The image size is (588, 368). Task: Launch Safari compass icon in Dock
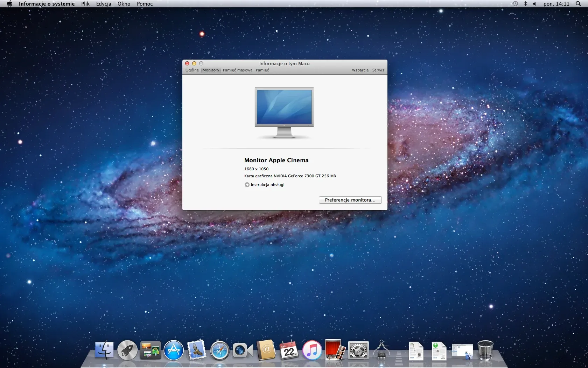[x=220, y=350]
